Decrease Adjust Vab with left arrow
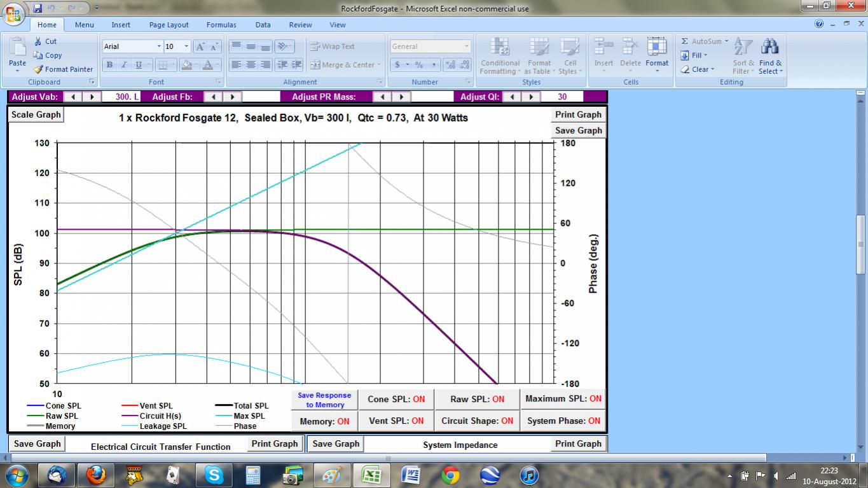The height and width of the screenshot is (488, 868). [x=73, y=97]
